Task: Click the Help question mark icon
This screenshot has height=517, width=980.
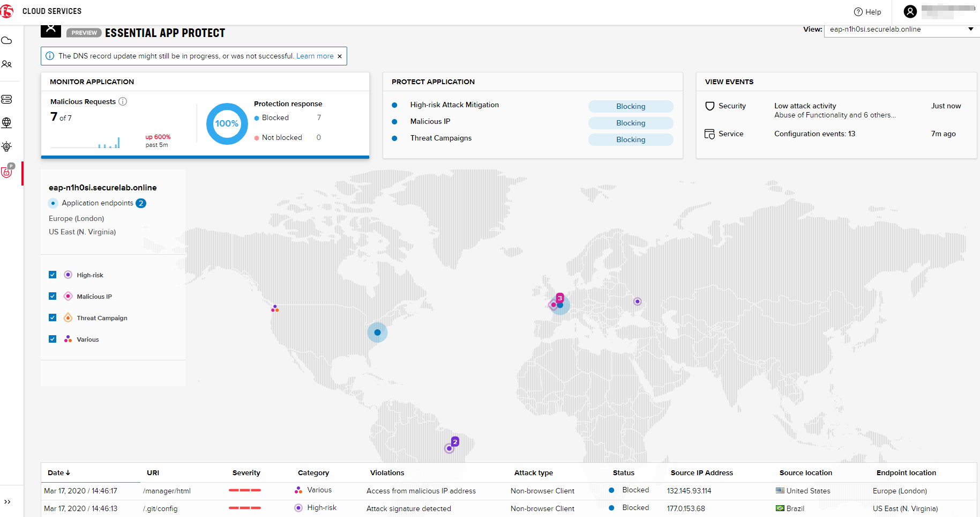Action: (858, 12)
